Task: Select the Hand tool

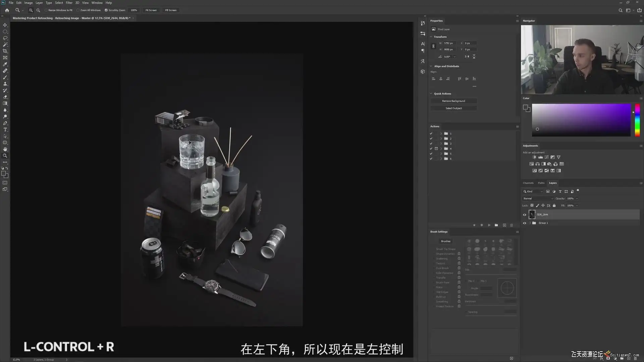Action: [x=5, y=149]
